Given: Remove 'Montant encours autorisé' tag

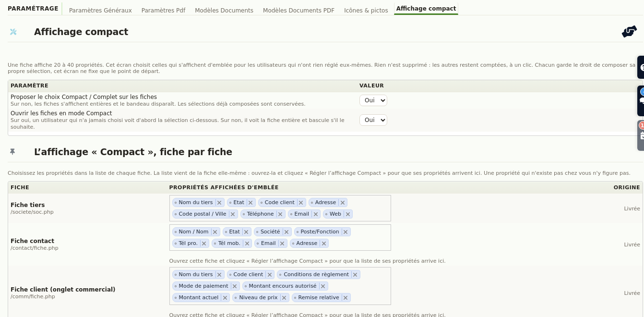Looking at the screenshot, I should coord(323,286).
